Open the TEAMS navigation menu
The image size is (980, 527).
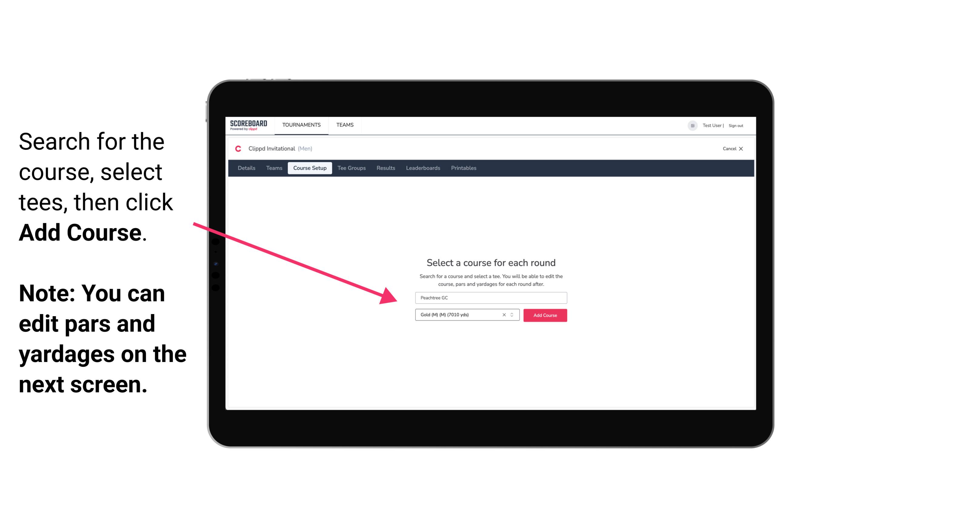[343, 124]
